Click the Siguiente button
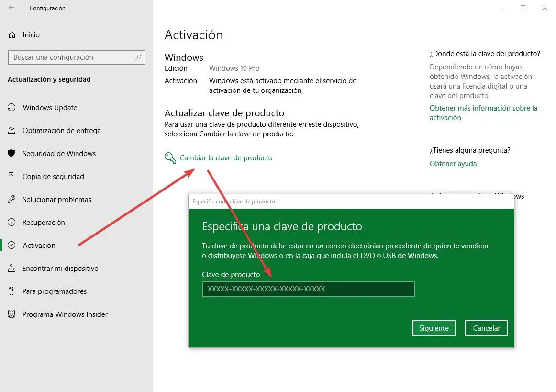This screenshot has height=392, width=556. click(434, 328)
